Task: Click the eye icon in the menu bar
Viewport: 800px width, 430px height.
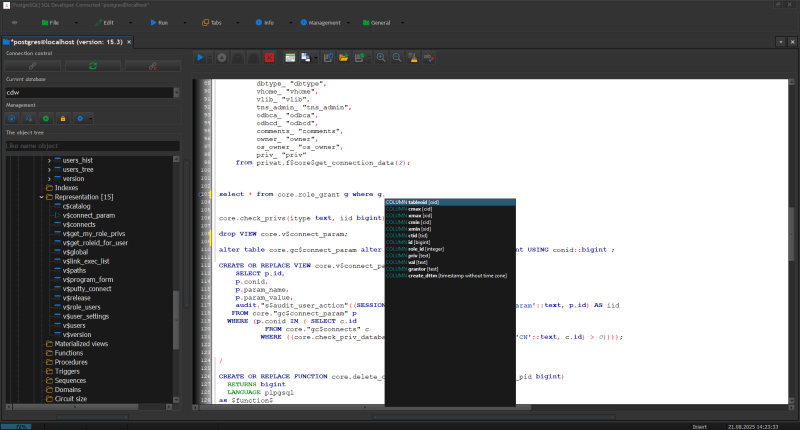Action: (14, 22)
